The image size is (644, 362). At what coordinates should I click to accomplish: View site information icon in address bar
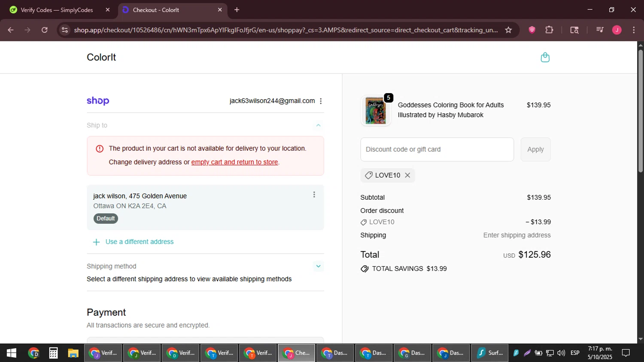pyautogui.click(x=65, y=30)
